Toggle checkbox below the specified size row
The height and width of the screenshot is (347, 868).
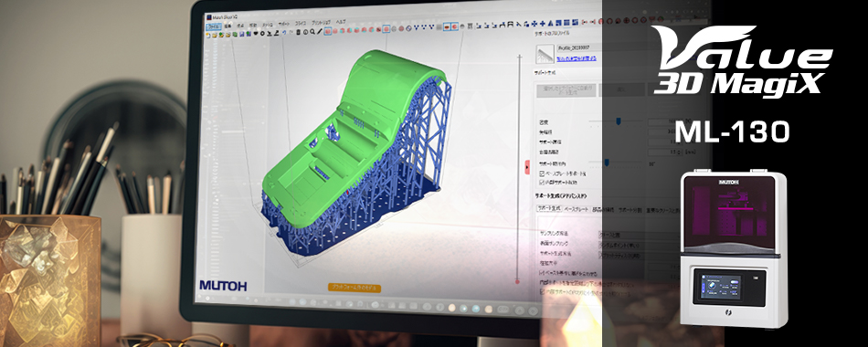coord(542,273)
